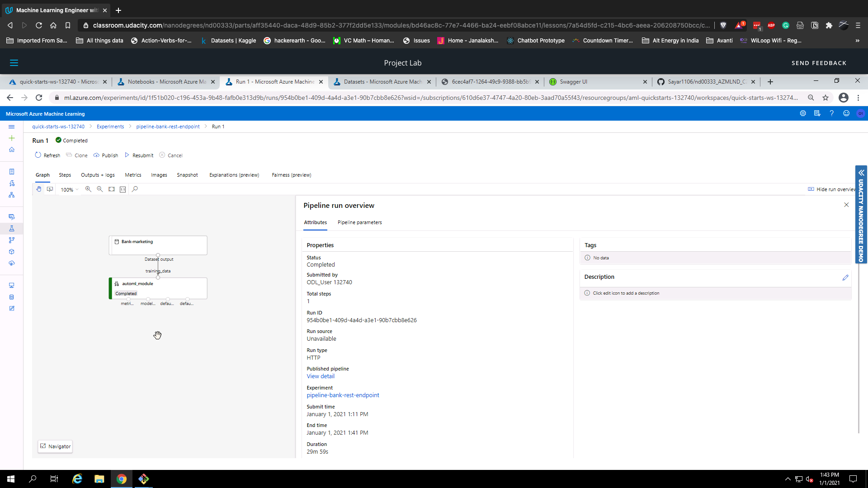868x488 pixels.
Task: Open the Windows Start menu
Action: pos(11,479)
